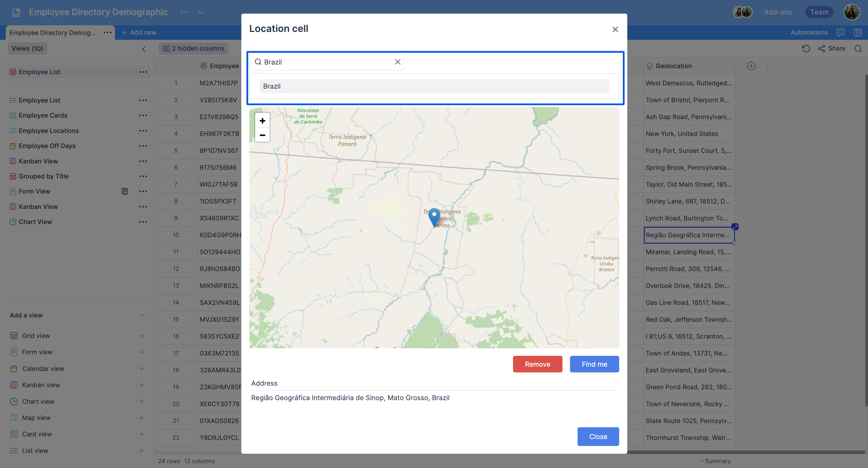Collapse the Add a view section
Screen dimensions: 868x468
(142, 315)
